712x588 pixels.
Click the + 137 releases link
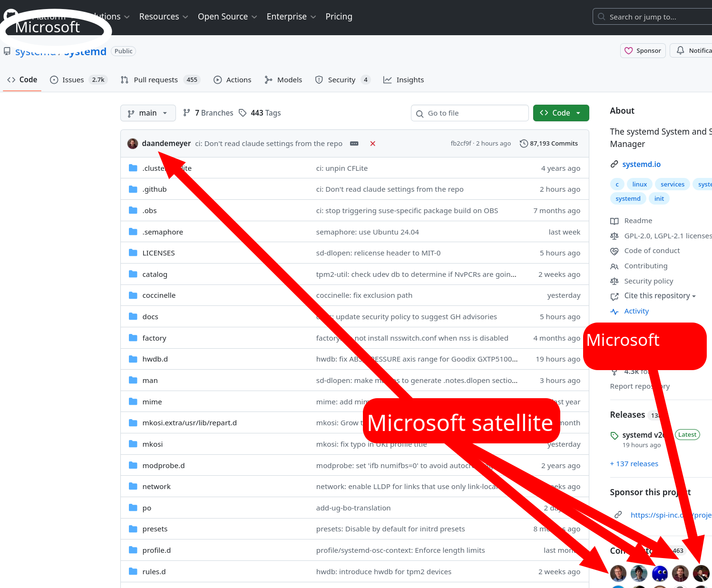pos(634,464)
